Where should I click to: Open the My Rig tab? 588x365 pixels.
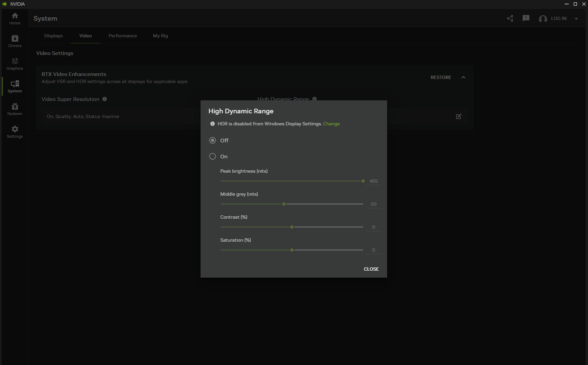(x=160, y=36)
